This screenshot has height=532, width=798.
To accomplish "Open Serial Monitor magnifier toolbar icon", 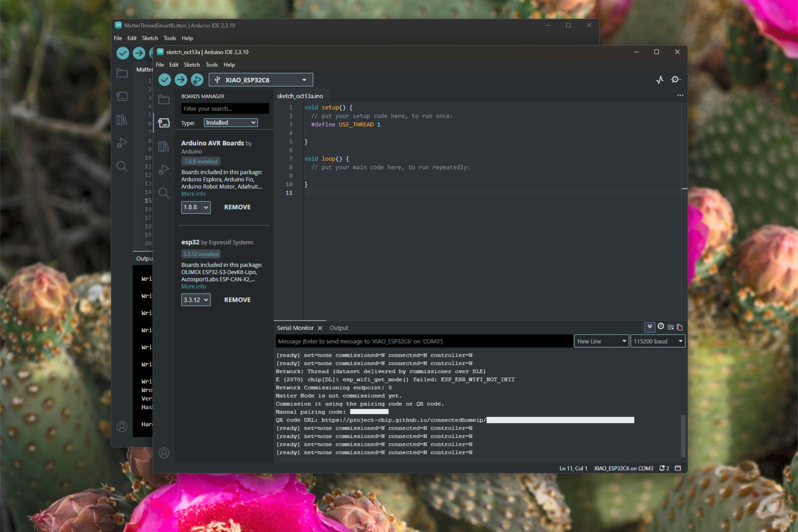I will [x=676, y=79].
